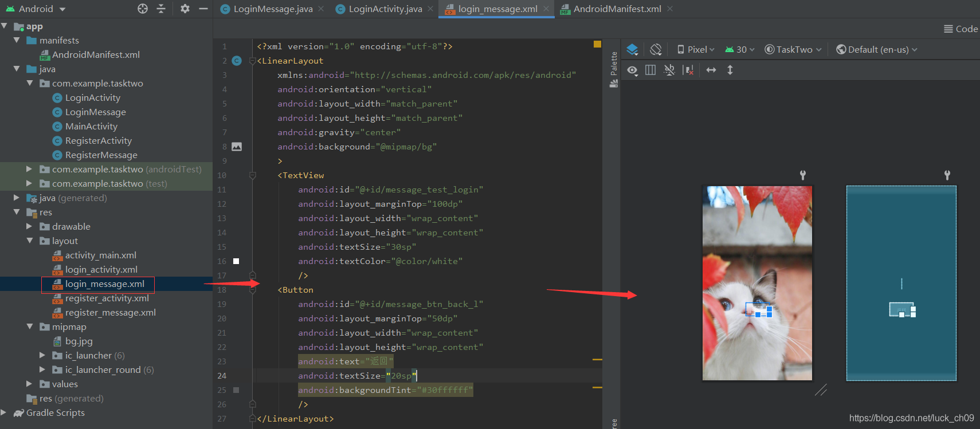This screenshot has height=429, width=980.
Task: Open the Android project view dropdown
Action: (x=36, y=9)
